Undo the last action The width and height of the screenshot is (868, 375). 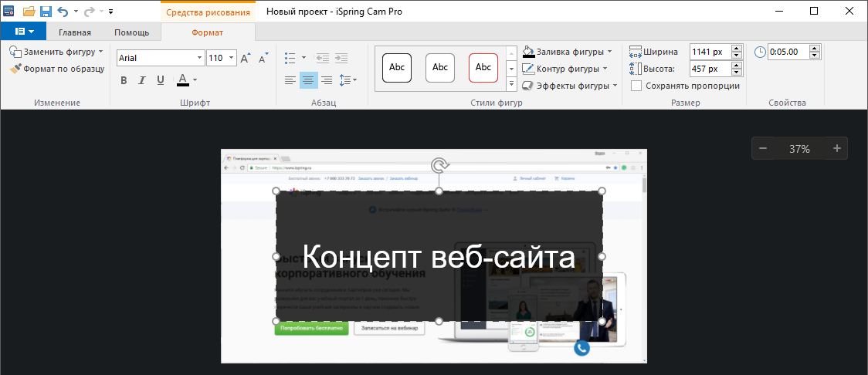tap(63, 11)
